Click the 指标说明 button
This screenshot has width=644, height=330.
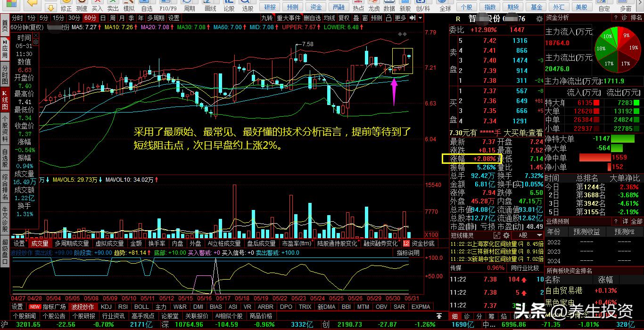408,253
